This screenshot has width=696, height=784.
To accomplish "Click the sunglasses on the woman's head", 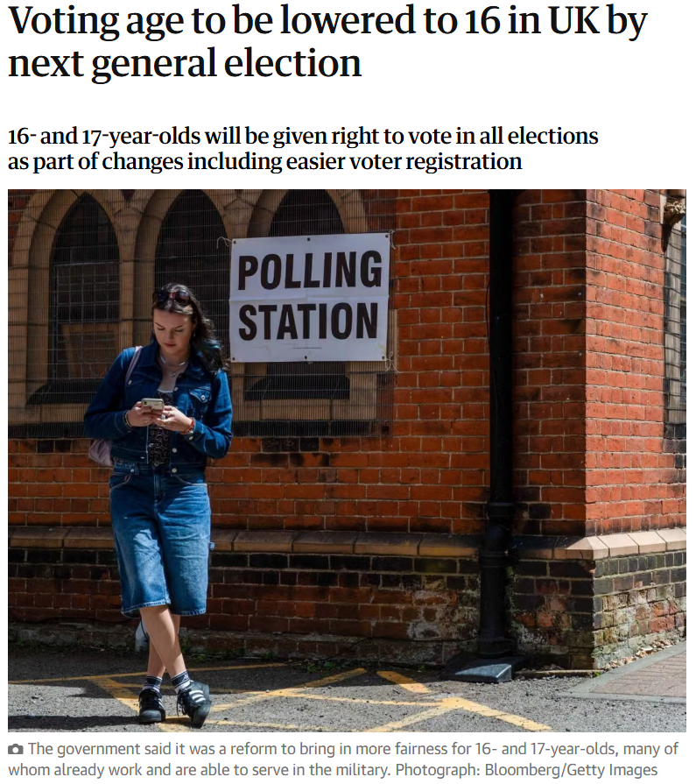I will point(172,296).
